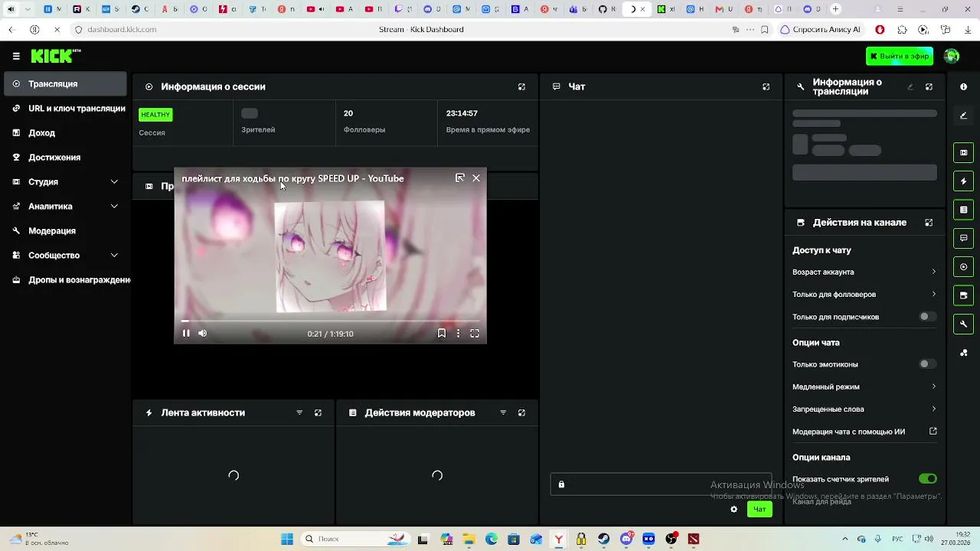Screen dimensions: 980x551
Task: Filter the Лента активности panel
Action: (x=299, y=412)
